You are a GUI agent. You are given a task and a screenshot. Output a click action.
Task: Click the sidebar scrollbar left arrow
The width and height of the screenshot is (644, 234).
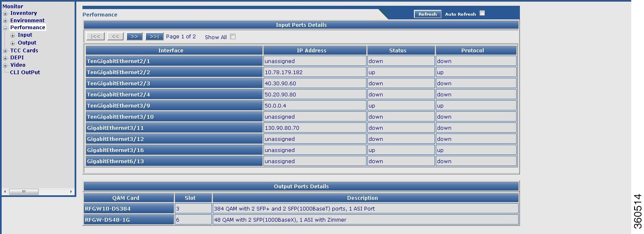(5, 192)
